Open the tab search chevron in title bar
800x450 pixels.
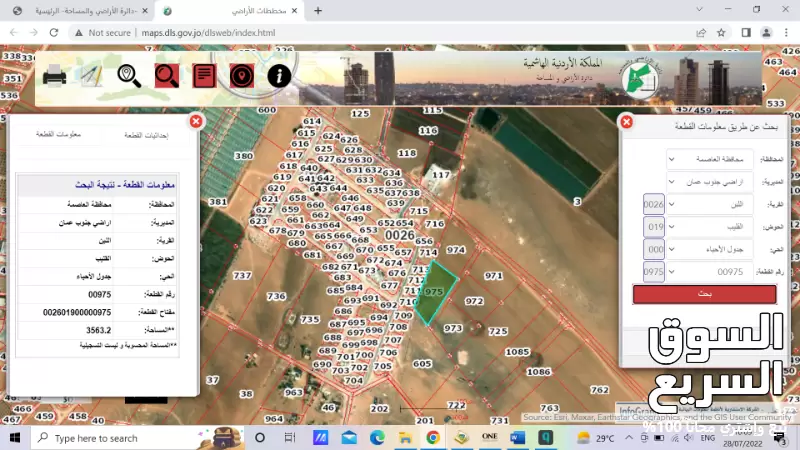[699, 9]
